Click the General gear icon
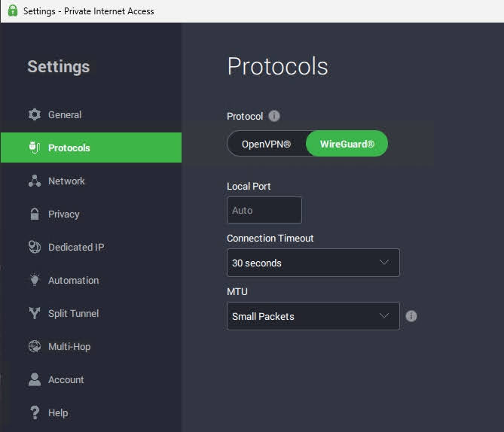The width and height of the screenshot is (504, 432). point(34,114)
